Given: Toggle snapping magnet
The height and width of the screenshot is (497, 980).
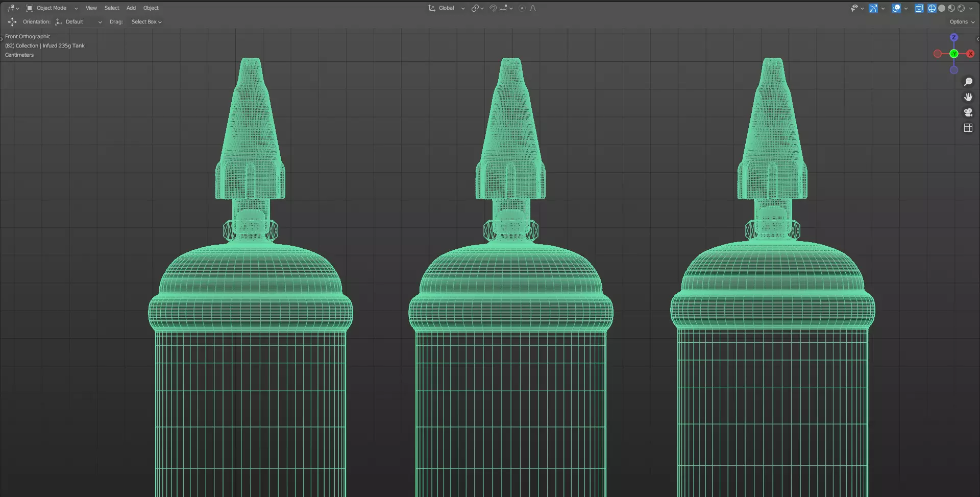Looking at the screenshot, I should click(x=493, y=8).
